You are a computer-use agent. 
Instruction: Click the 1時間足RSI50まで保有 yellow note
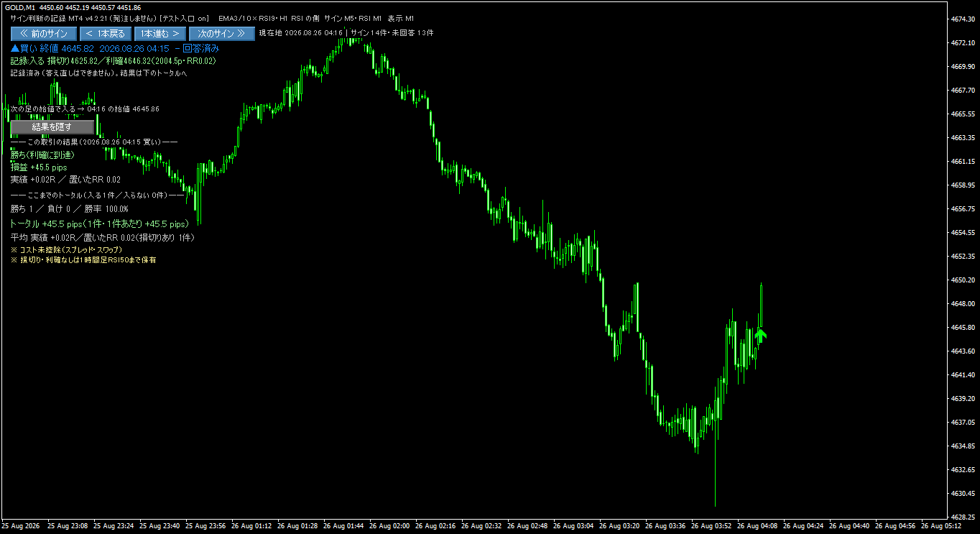83,259
